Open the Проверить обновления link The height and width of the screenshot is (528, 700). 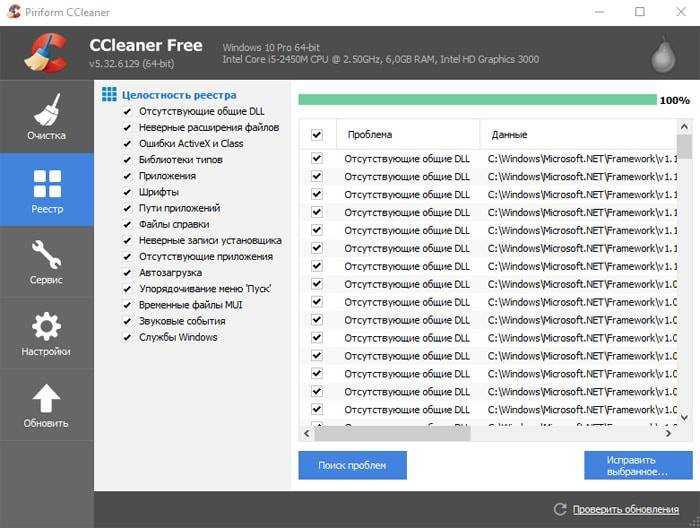(625, 509)
